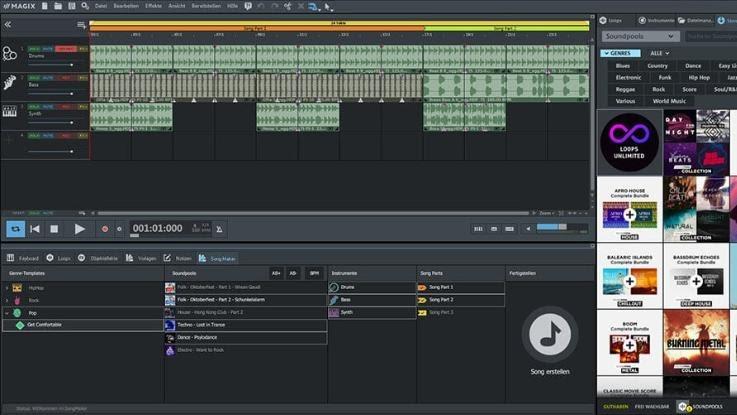Click the undo arrow in the top toolbar
Viewport: 737px width, 415px height.
pos(261,6)
